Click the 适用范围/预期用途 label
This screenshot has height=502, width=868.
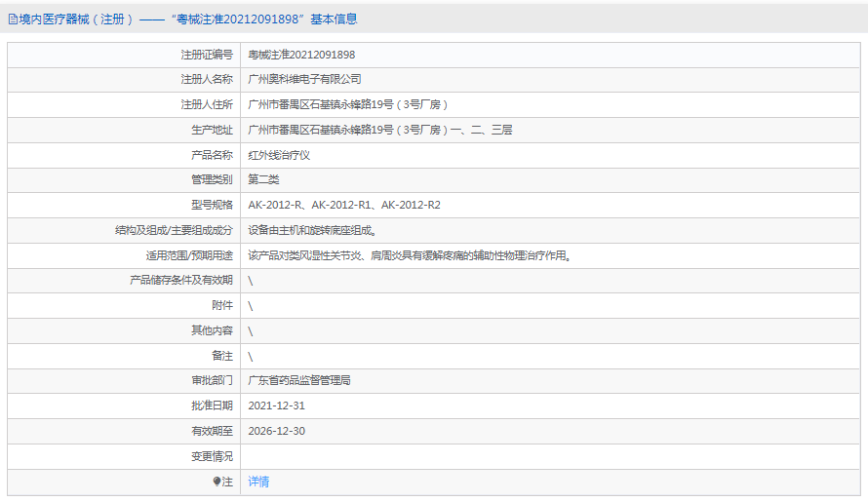[189, 255]
